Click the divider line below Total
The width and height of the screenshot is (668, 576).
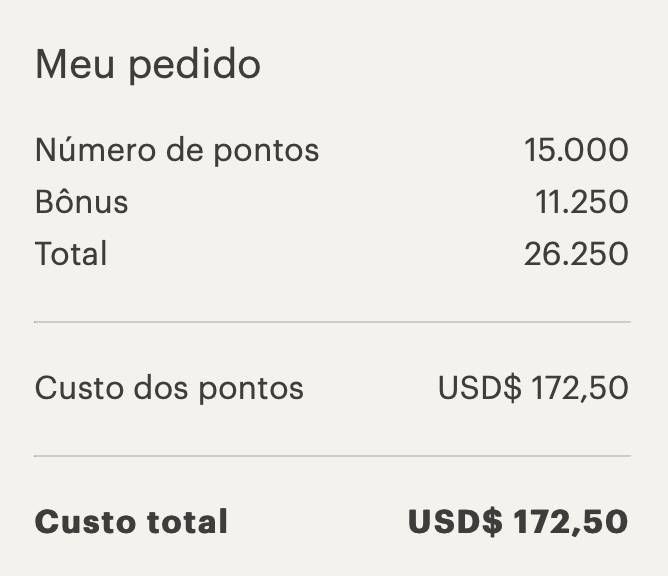click(332, 323)
